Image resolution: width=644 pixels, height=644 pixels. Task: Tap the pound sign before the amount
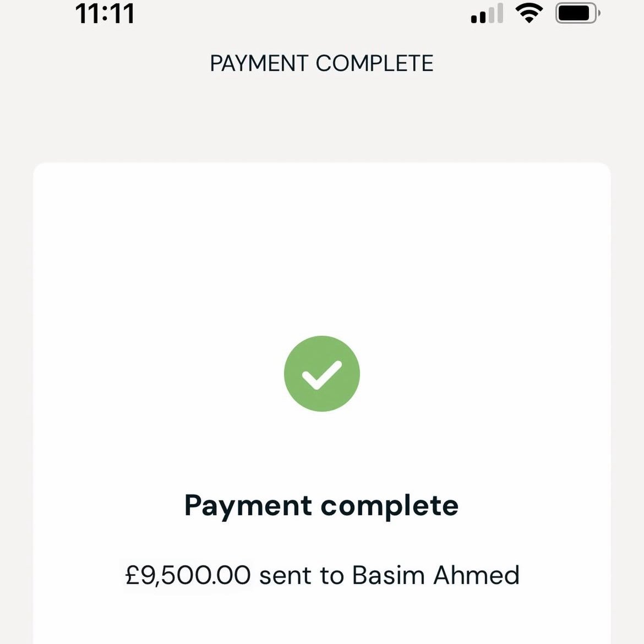[133, 575]
